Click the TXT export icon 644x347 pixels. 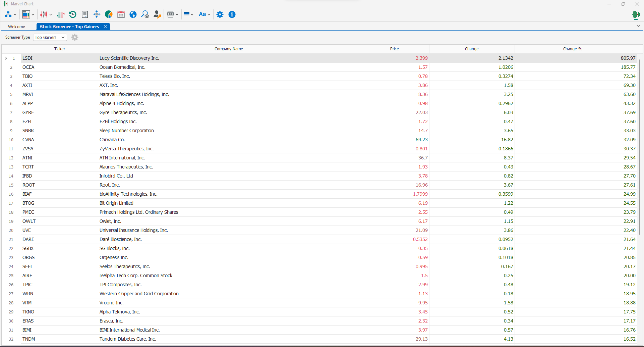point(171,14)
